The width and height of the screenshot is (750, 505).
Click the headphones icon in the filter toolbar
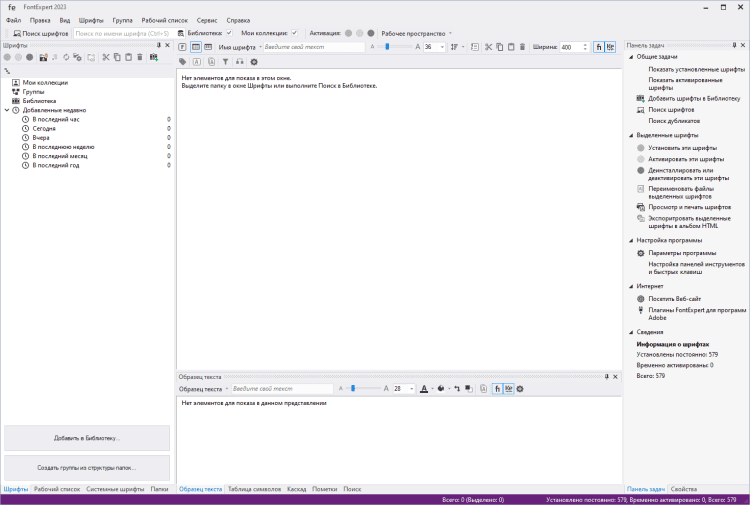click(240, 62)
